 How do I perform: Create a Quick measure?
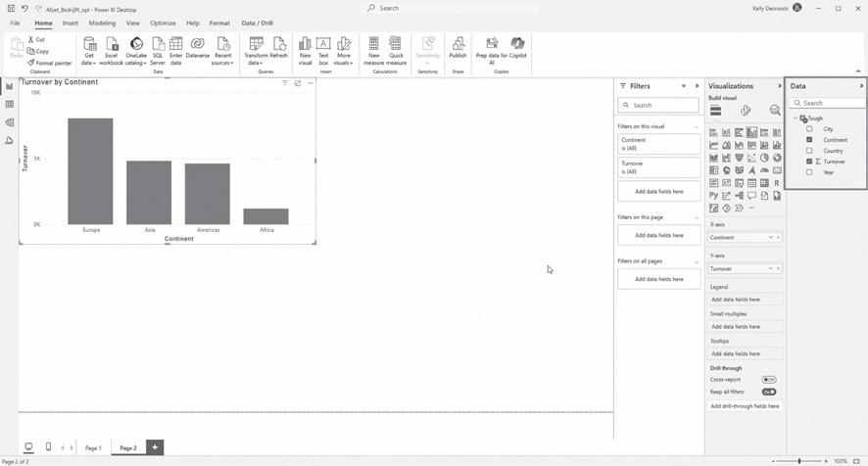[396, 51]
